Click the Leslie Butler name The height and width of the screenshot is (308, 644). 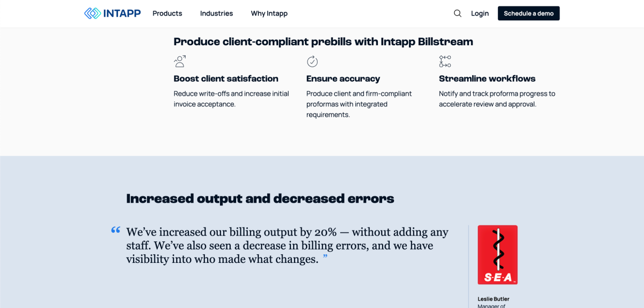click(x=494, y=299)
